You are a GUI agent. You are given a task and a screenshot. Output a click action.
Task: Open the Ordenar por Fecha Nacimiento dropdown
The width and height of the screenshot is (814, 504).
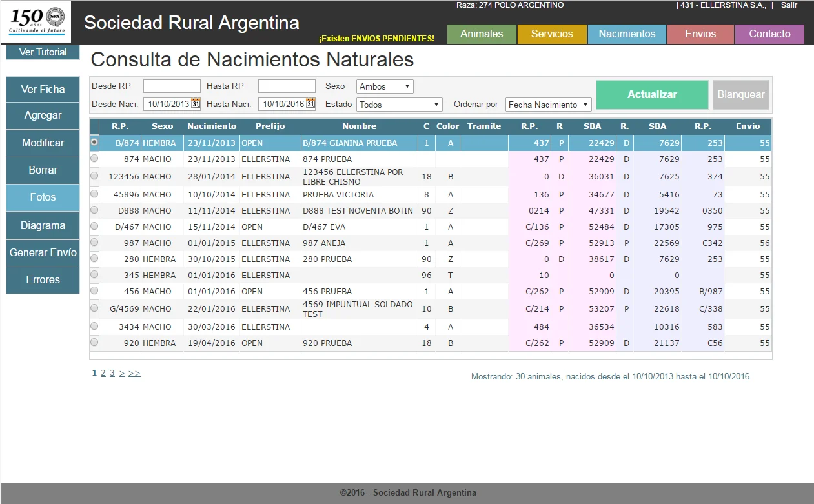coord(548,105)
